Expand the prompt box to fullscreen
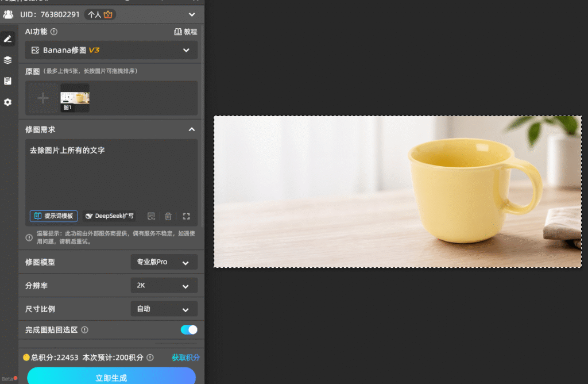This screenshot has width=588, height=384. pos(187,216)
